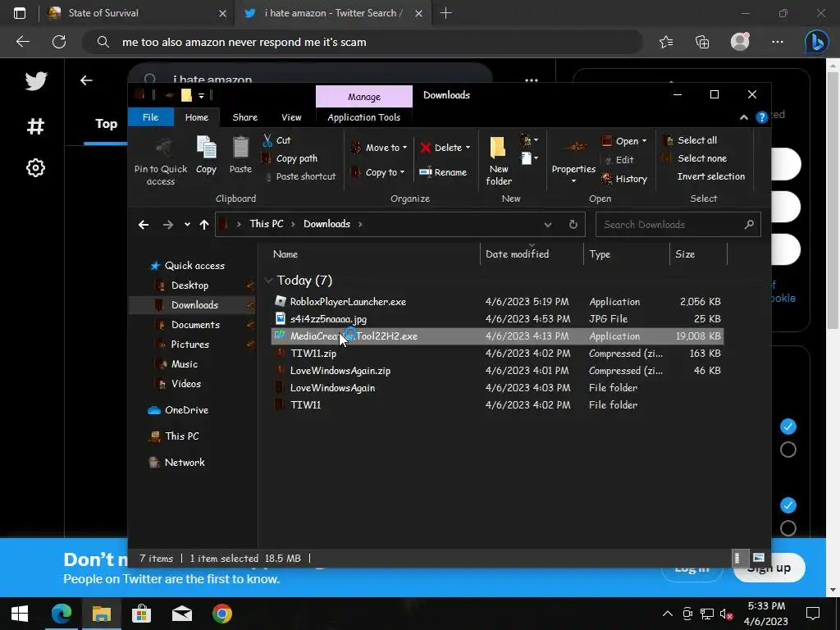Viewport: 840px width, 630px height.
Task: Open the File tab
Action: [151, 117]
